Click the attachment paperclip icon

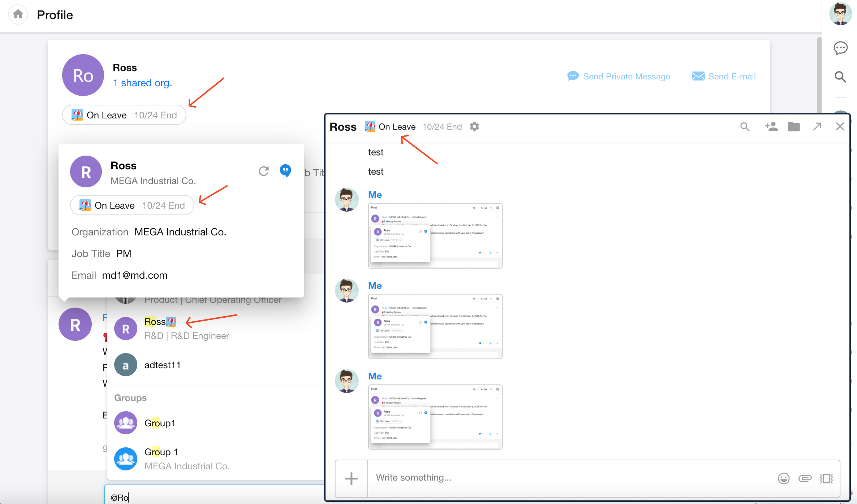[805, 478]
